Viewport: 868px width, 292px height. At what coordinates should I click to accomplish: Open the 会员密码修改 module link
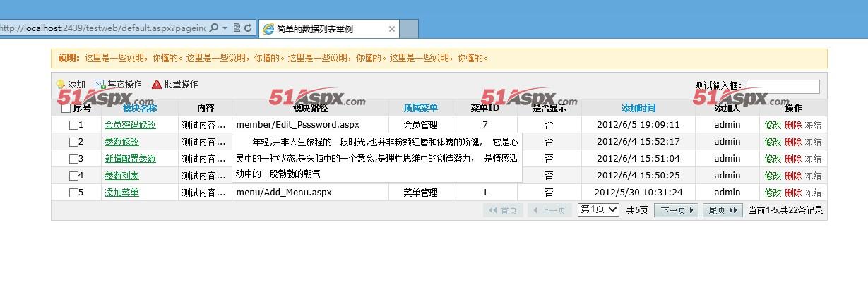tap(131, 125)
